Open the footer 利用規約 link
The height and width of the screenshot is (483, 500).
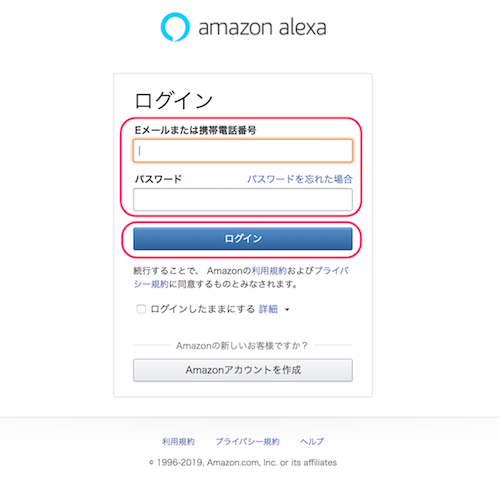pyautogui.click(x=178, y=442)
